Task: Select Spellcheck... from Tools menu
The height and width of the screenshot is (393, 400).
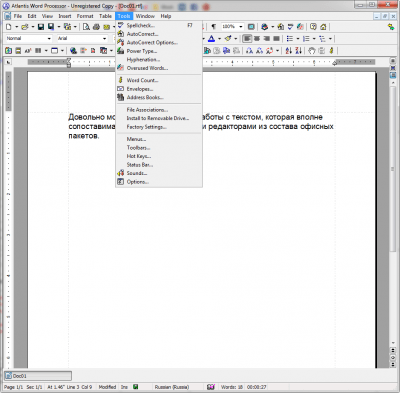Action: point(159,25)
